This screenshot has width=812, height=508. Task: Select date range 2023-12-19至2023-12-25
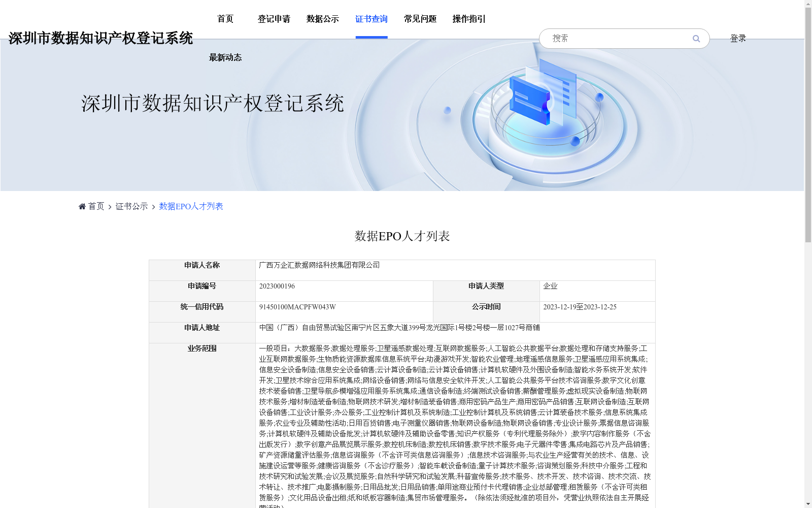pos(580,307)
